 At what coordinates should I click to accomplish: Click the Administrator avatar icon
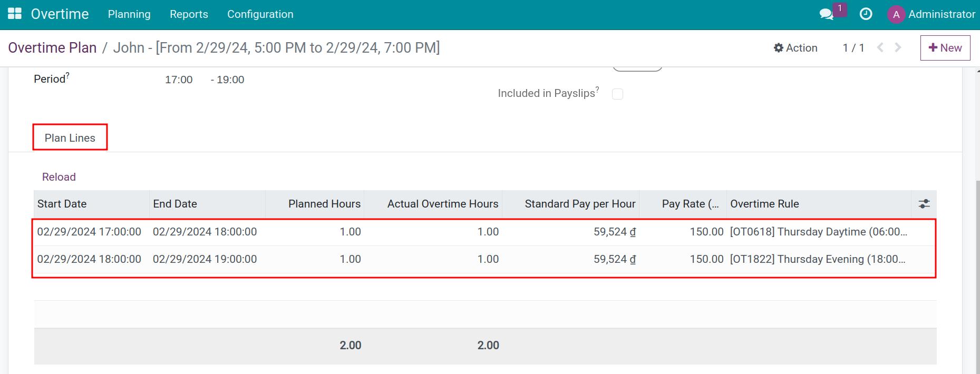[x=896, y=15]
